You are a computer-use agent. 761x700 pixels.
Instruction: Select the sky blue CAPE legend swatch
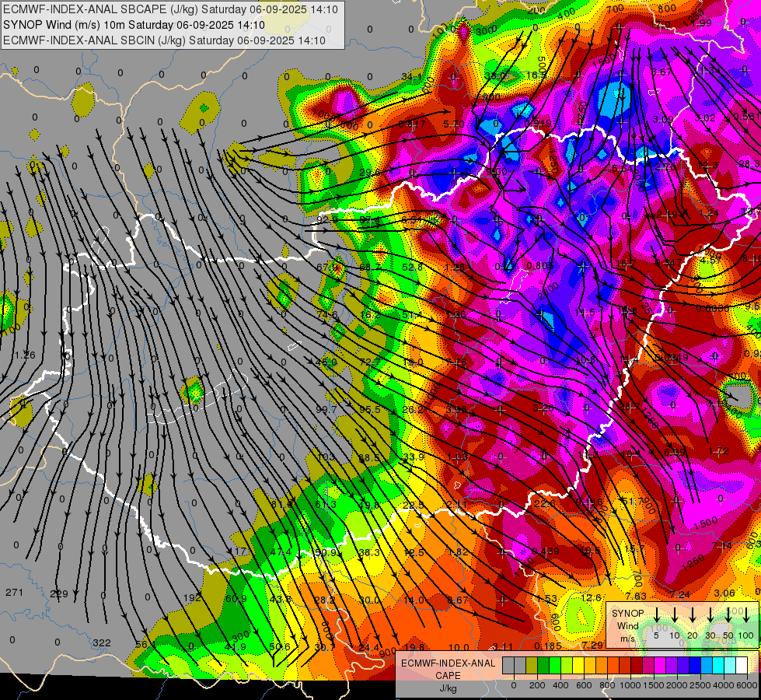tap(707, 665)
